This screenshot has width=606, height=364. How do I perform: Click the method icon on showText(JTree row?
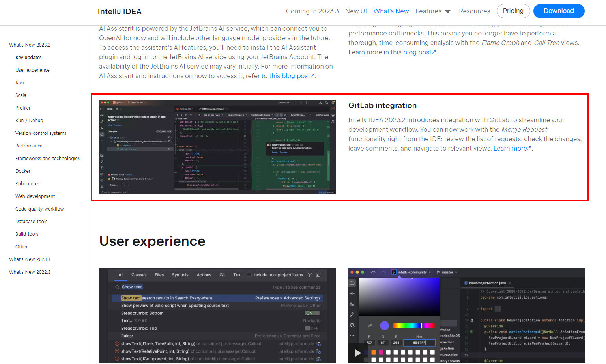click(117, 343)
